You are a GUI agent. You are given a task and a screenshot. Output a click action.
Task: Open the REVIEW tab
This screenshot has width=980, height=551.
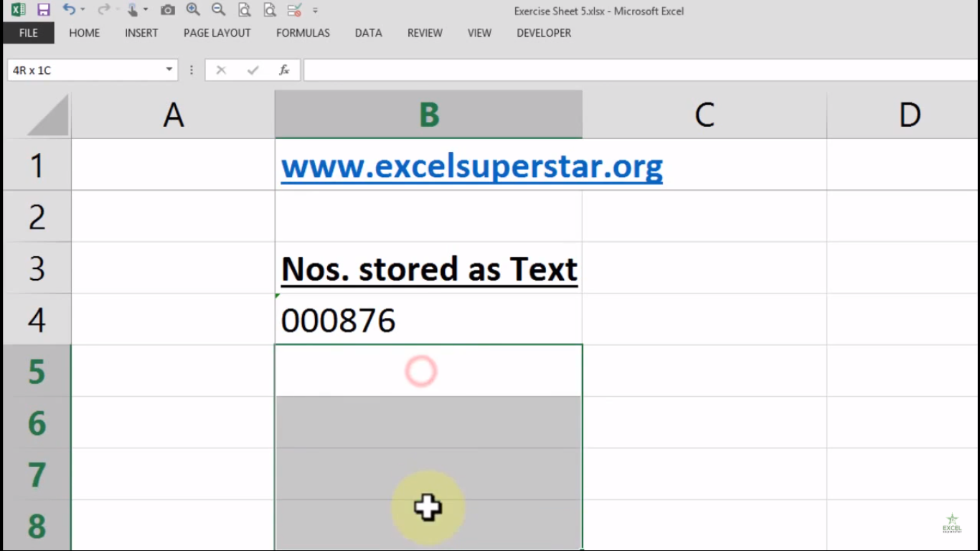(425, 33)
